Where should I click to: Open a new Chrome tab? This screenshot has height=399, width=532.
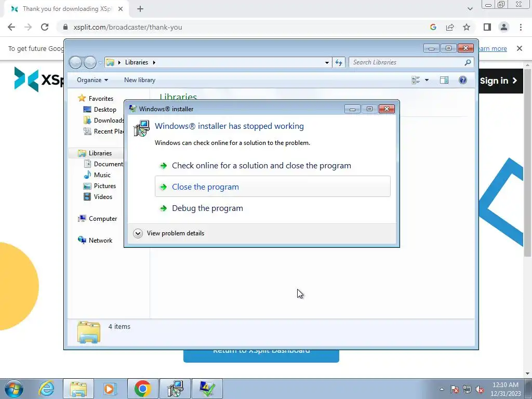coord(140,9)
